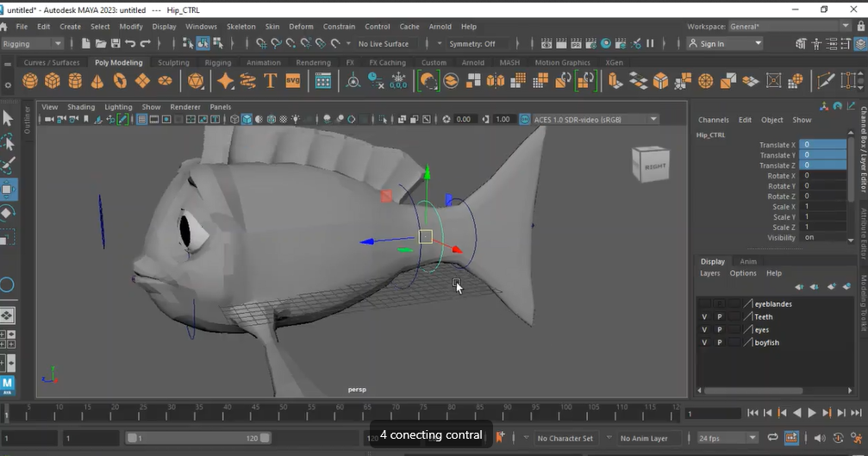This screenshot has height=456, width=868.
Task: Open the 24 fps frame rate dropdown
Action: click(x=727, y=438)
